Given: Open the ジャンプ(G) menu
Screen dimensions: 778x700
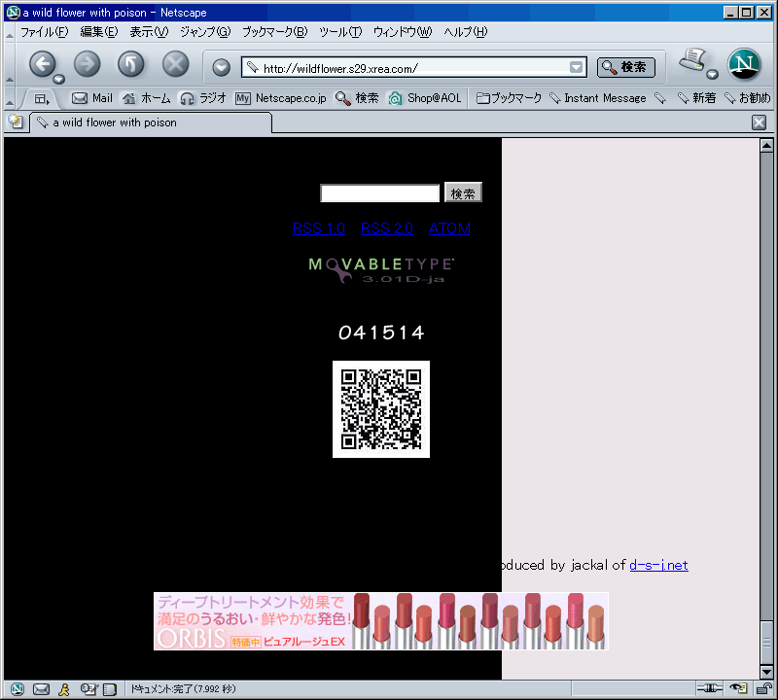Looking at the screenshot, I should point(205,32).
